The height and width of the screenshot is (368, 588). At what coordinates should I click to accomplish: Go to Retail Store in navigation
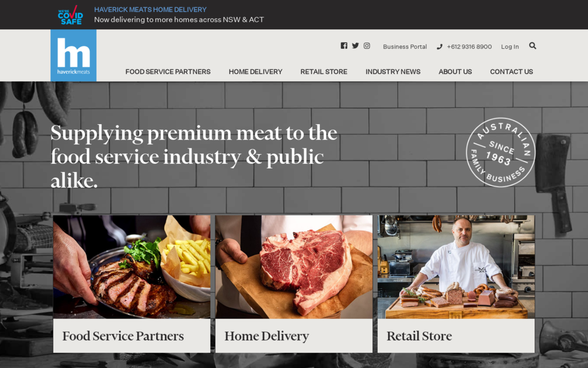click(324, 71)
